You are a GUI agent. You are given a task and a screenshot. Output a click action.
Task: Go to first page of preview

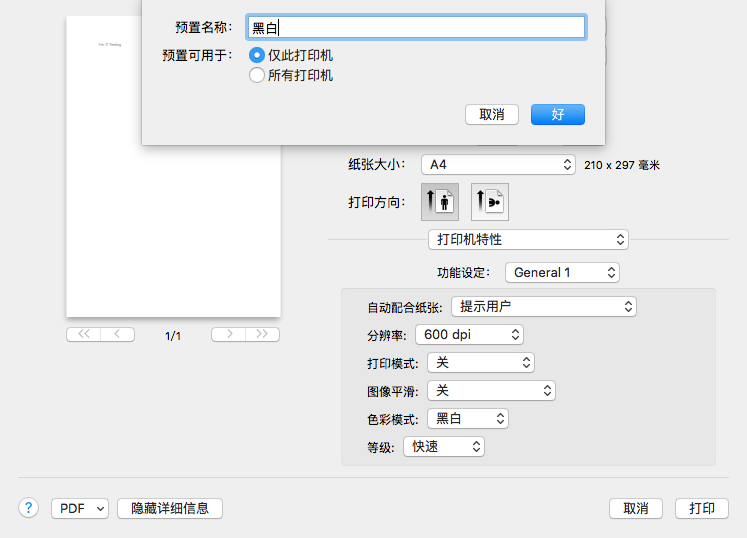[84, 335]
